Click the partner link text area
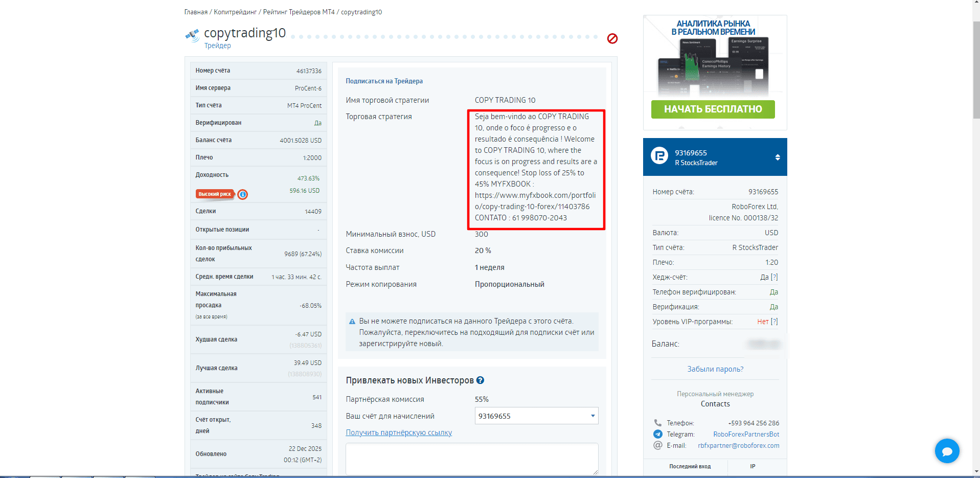Screen dimensions: 980x478 472,459
